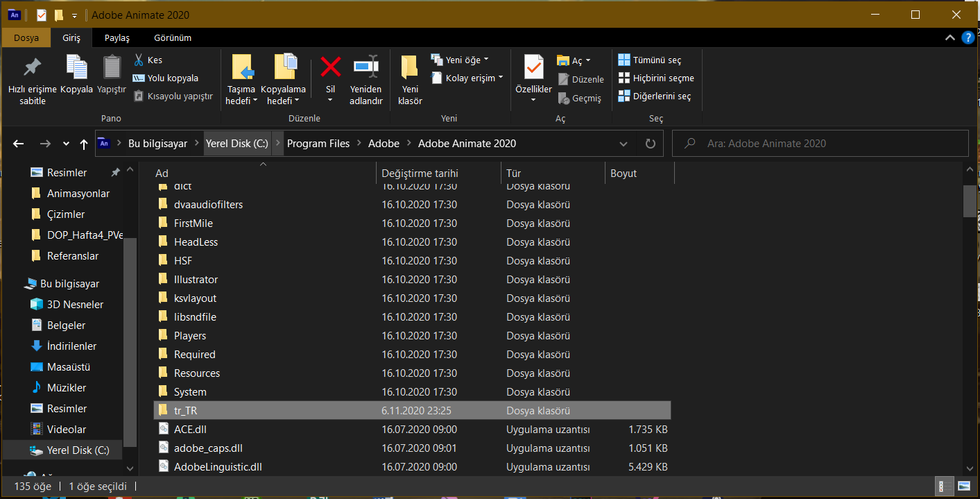
Task: Open Help with the blue question mark
Action: coord(967,37)
